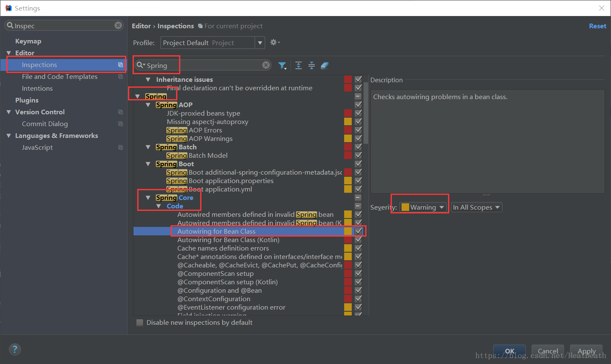
Task: Select @EventListener configuration error row
Action: [231, 307]
